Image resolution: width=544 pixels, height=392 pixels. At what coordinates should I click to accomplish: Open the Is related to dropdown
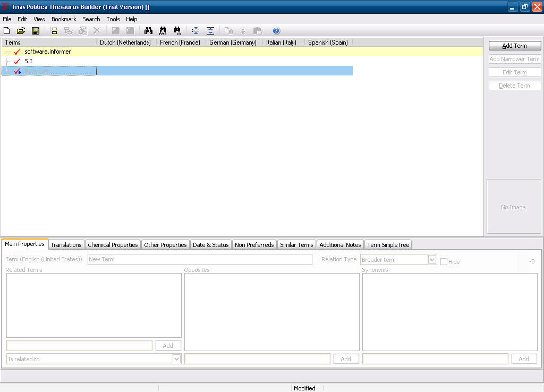click(x=176, y=359)
